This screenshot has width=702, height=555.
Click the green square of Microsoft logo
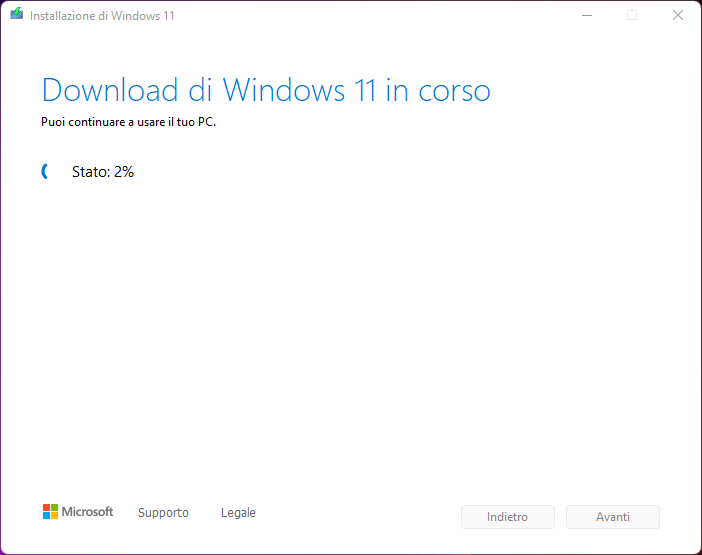coord(55,508)
